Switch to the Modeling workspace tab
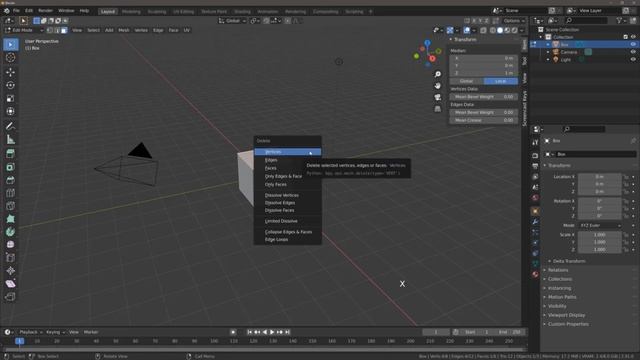 pos(131,11)
